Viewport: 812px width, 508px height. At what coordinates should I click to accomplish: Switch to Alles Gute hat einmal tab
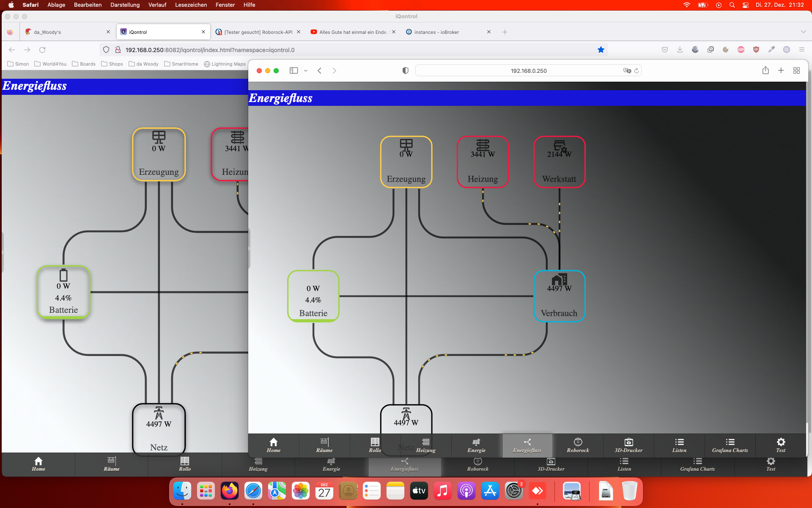(x=353, y=32)
